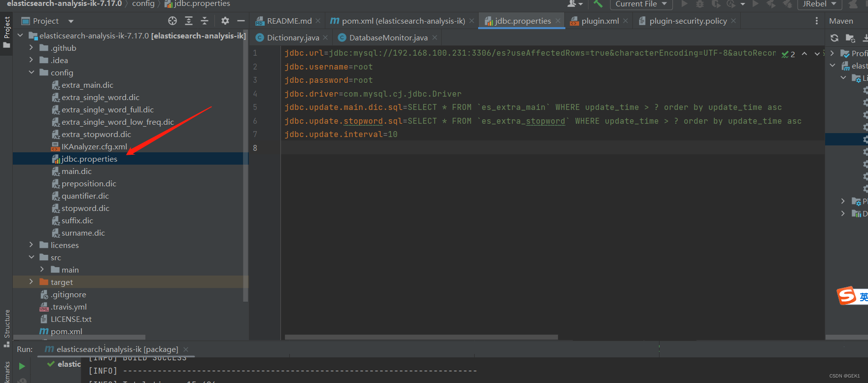Image resolution: width=868 pixels, height=383 pixels.
Task: Click the Rerun green play icon
Action: click(x=22, y=366)
